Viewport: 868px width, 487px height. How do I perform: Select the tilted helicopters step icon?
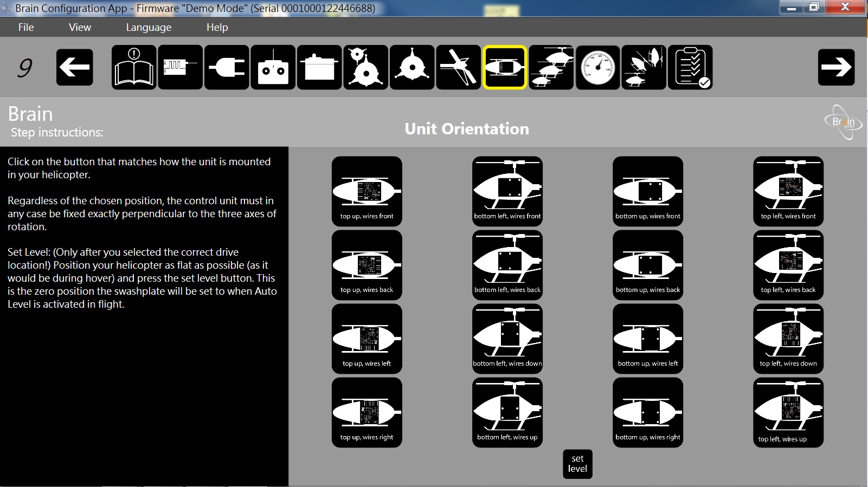pyautogui.click(x=644, y=67)
